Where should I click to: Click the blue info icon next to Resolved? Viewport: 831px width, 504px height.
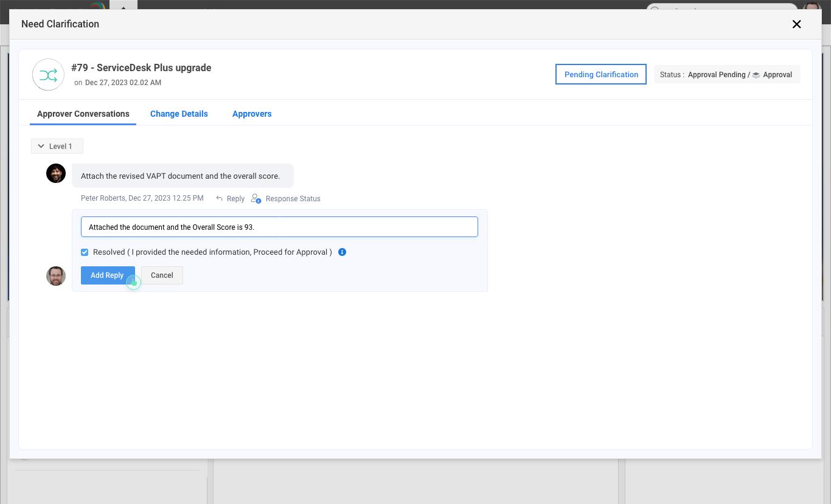342,252
